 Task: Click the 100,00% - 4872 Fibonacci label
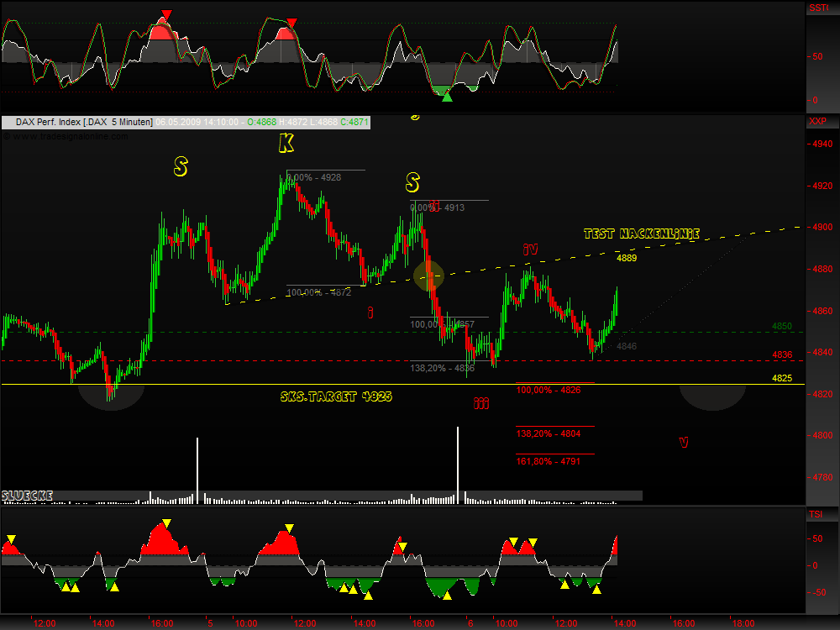pos(318,292)
